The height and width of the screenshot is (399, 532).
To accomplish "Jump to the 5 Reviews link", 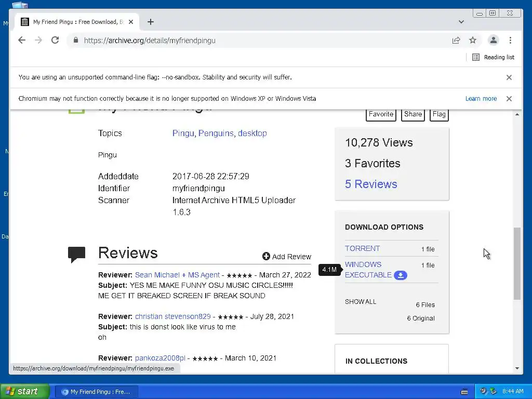I will point(371,184).
